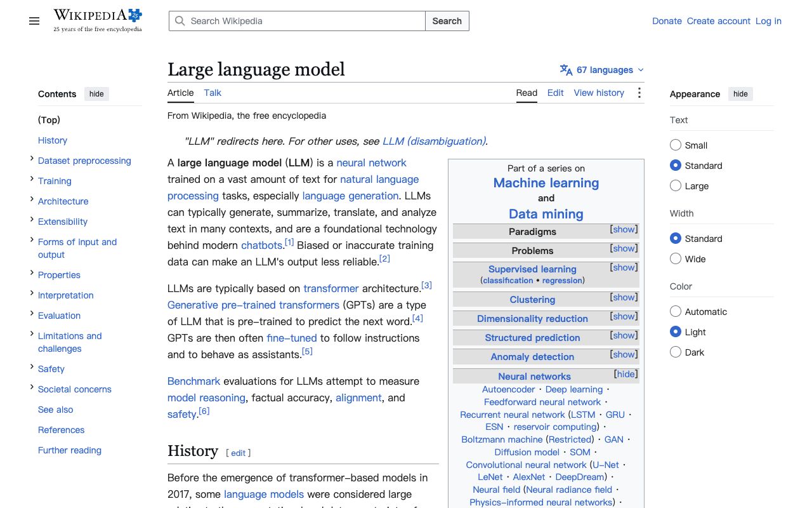Select Automatic color mode
The image size is (812, 508).
(x=676, y=312)
